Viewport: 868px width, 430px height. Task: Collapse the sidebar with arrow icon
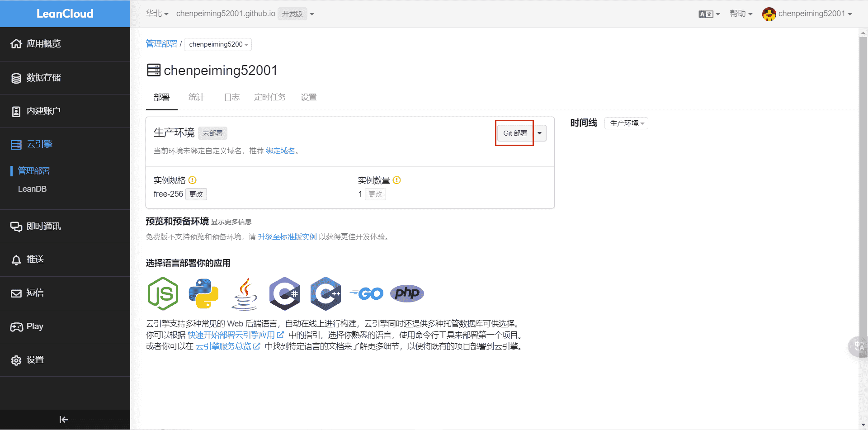[x=64, y=420]
